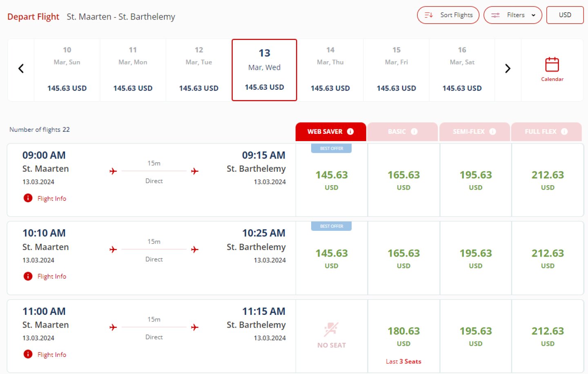Screen dimensions: 588x374
Task: Click the Flight Info icon for 10:10 AM flight
Action: point(28,276)
